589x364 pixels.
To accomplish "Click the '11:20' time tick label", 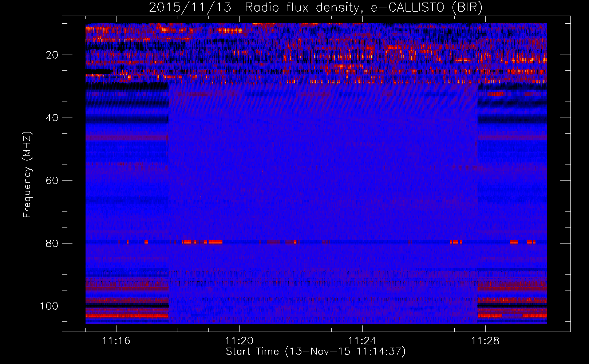I will pyautogui.click(x=239, y=341).
